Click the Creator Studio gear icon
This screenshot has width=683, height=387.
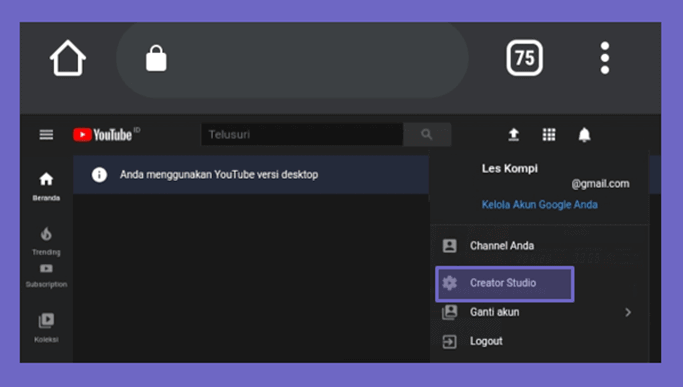pos(450,283)
